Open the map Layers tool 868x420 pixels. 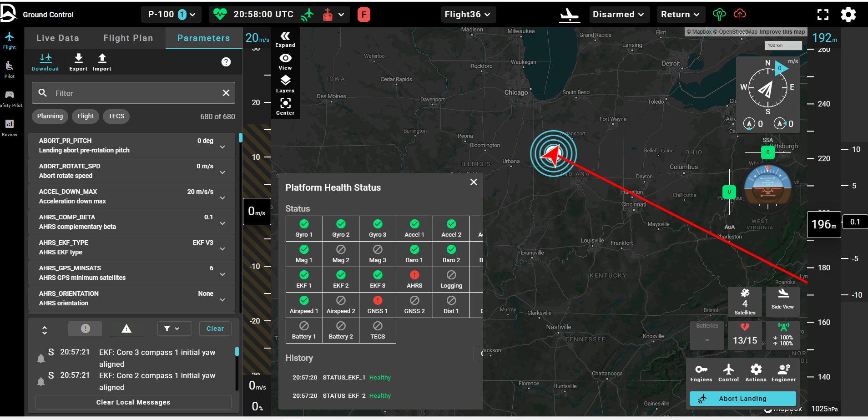click(285, 84)
